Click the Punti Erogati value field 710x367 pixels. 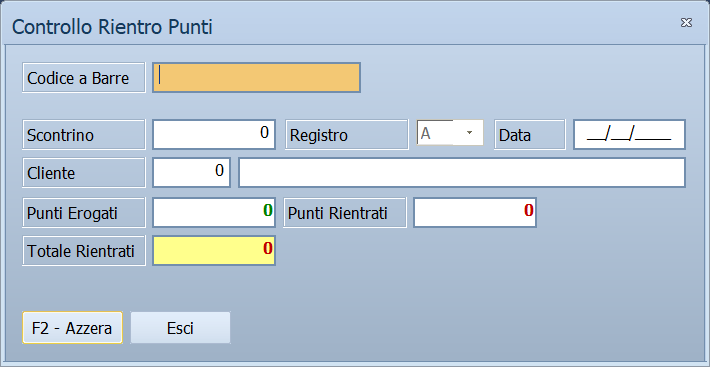coord(214,212)
